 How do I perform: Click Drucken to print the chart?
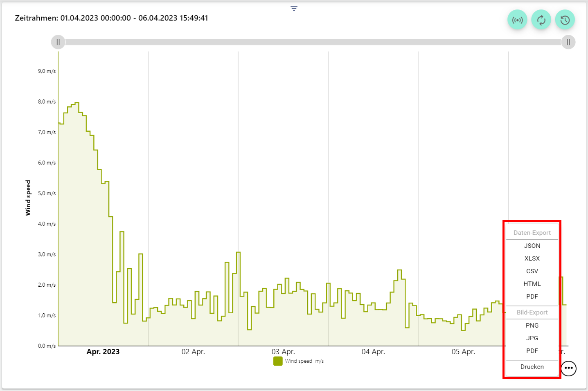(532, 367)
